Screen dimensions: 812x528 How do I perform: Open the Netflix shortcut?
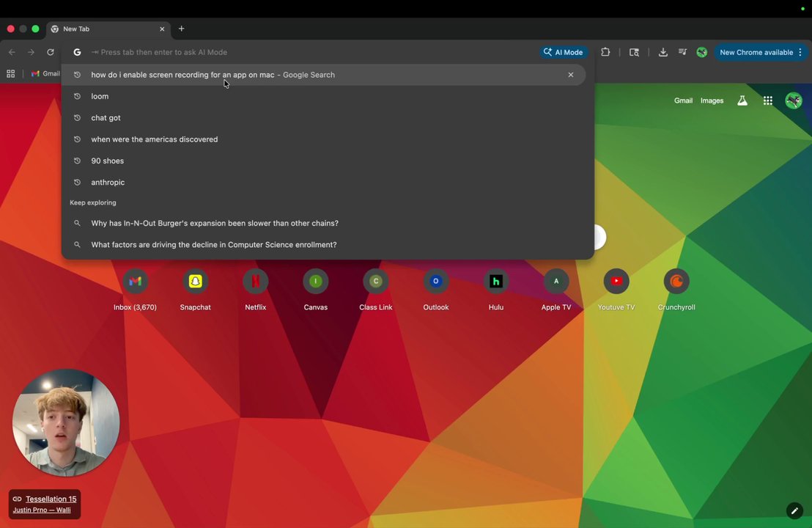(x=255, y=289)
